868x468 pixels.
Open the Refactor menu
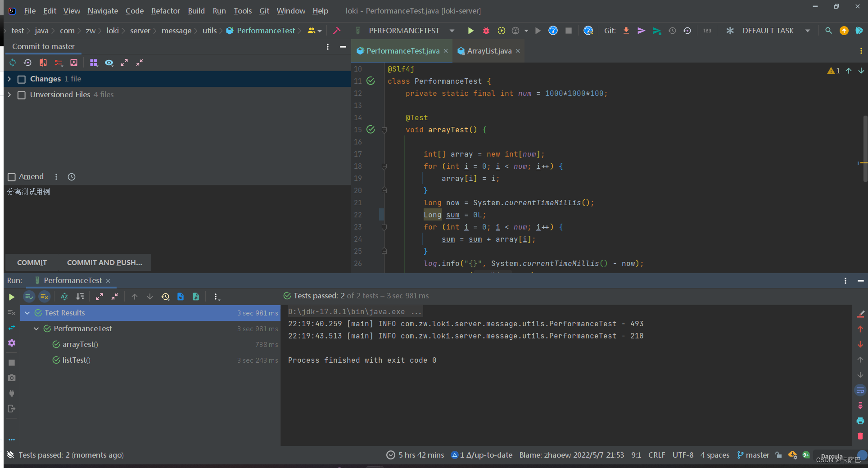[x=165, y=11]
